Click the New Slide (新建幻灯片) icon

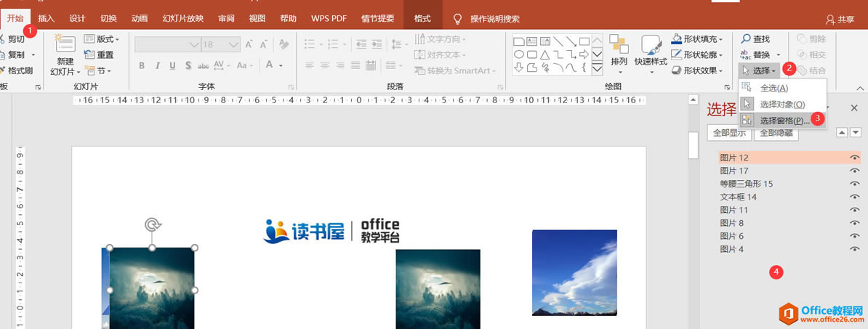65,44
